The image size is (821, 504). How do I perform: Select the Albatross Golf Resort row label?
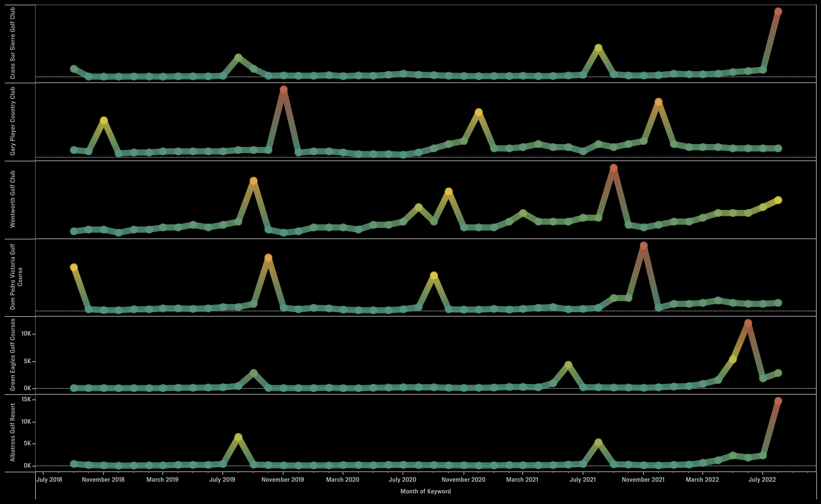13,432
